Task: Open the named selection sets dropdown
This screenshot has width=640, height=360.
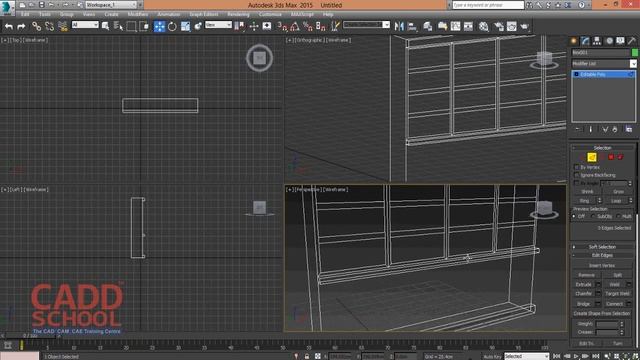Action: coord(367,25)
